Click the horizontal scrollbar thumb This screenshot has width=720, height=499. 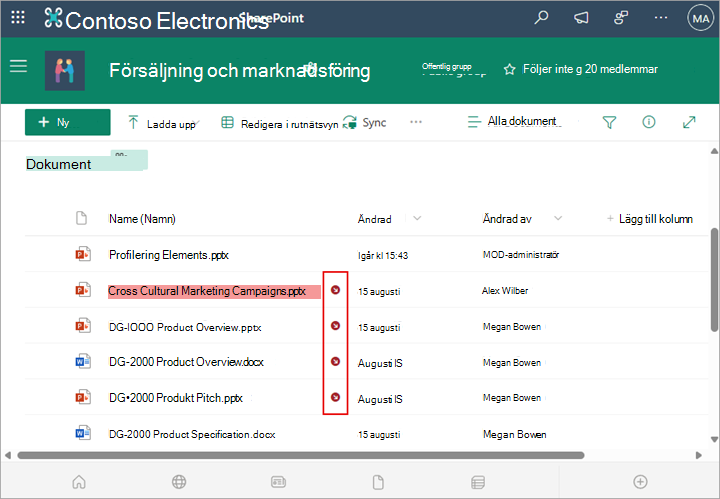pos(301,455)
